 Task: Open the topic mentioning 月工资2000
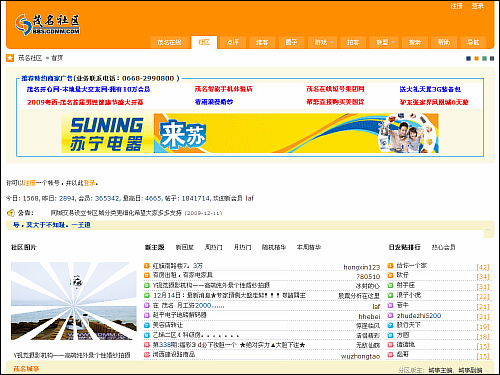click(189, 305)
